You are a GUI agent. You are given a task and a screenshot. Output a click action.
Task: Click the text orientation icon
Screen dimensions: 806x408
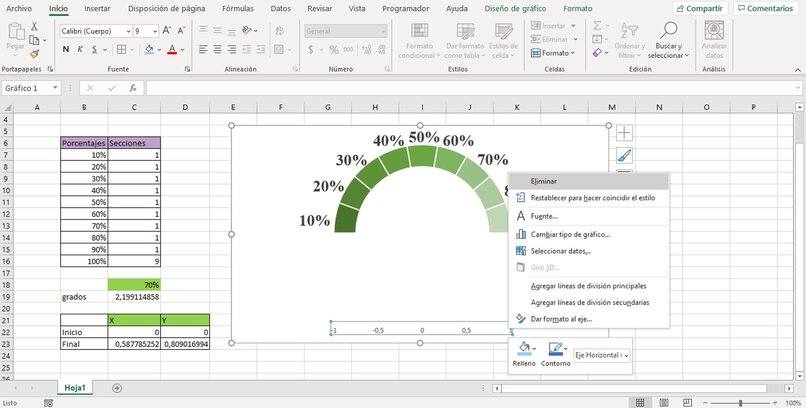point(247,30)
